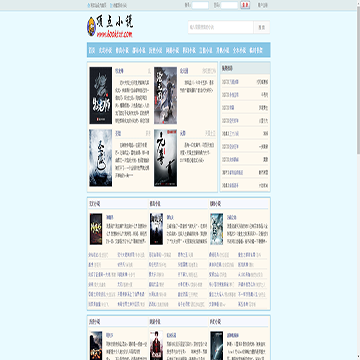Open the first entry in the right sidebar list

pyautogui.click(x=245, y=82)
